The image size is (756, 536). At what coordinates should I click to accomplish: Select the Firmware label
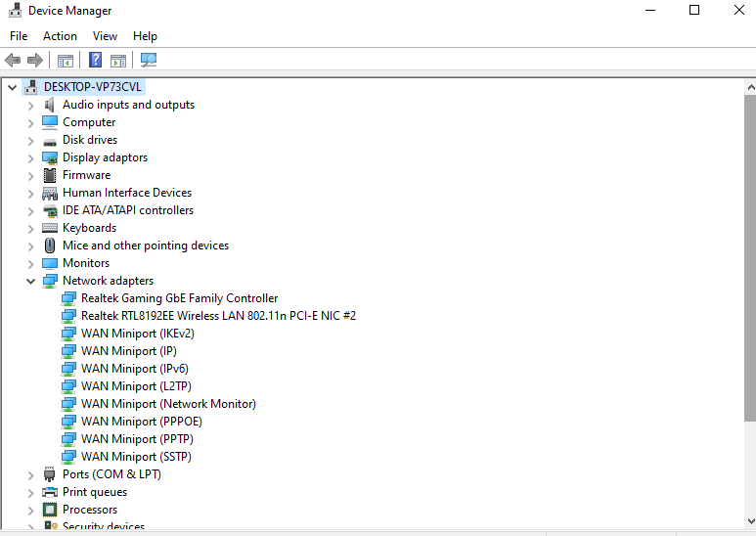click(x=86, y=175)
